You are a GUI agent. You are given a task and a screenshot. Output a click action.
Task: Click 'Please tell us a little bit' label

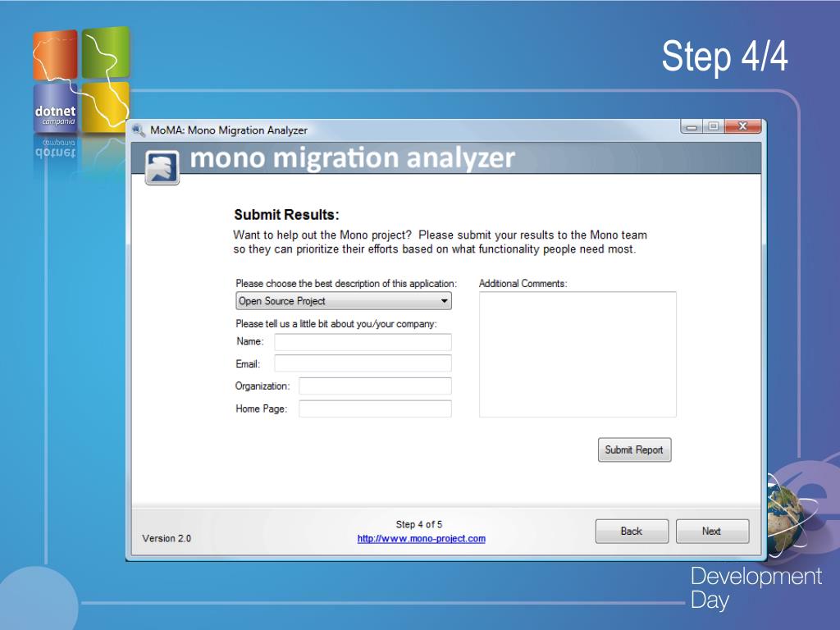click(336, 324)
